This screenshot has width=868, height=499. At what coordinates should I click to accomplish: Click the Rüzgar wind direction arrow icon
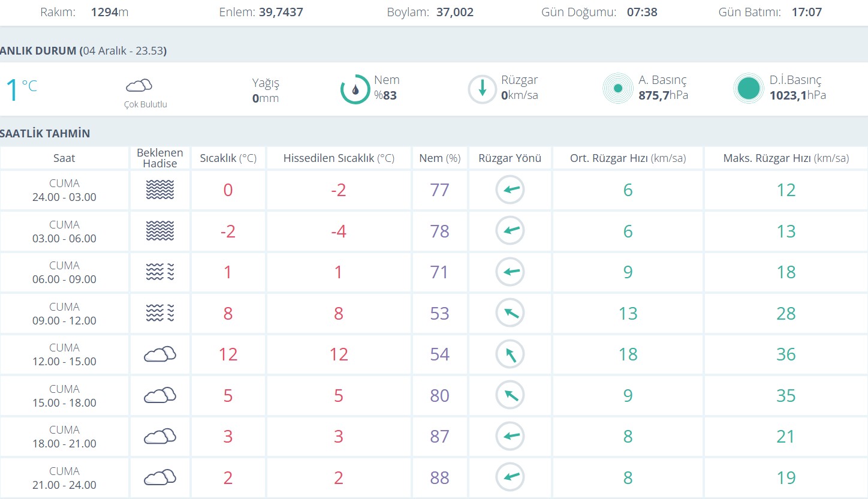click(482, 89)
